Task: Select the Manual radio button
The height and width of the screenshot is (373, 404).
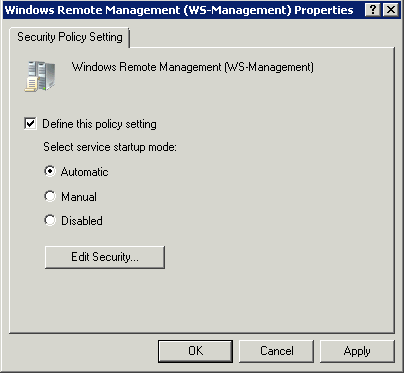Action: (x=50, y=196)
